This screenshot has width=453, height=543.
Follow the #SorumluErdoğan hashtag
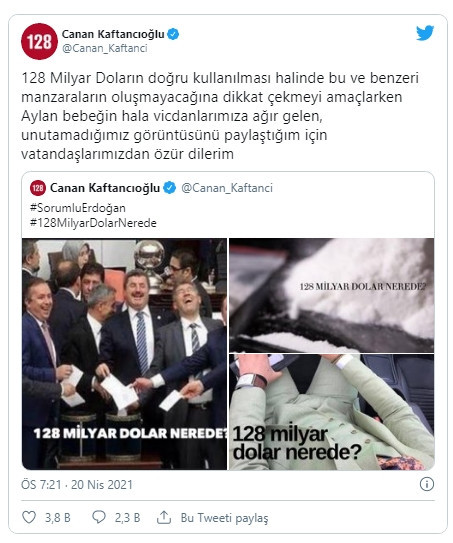78,208
